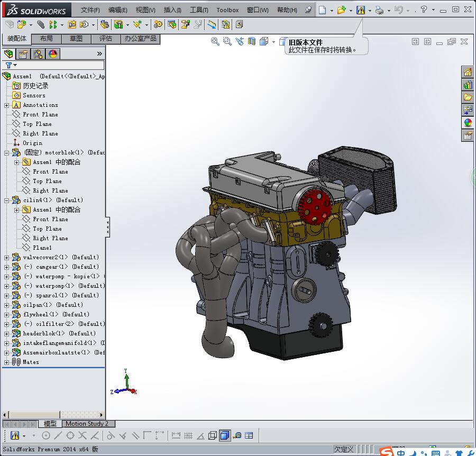Expand the hidden manager tabs chevron
The image size is (476, 456).
click(x=99, y=54)
